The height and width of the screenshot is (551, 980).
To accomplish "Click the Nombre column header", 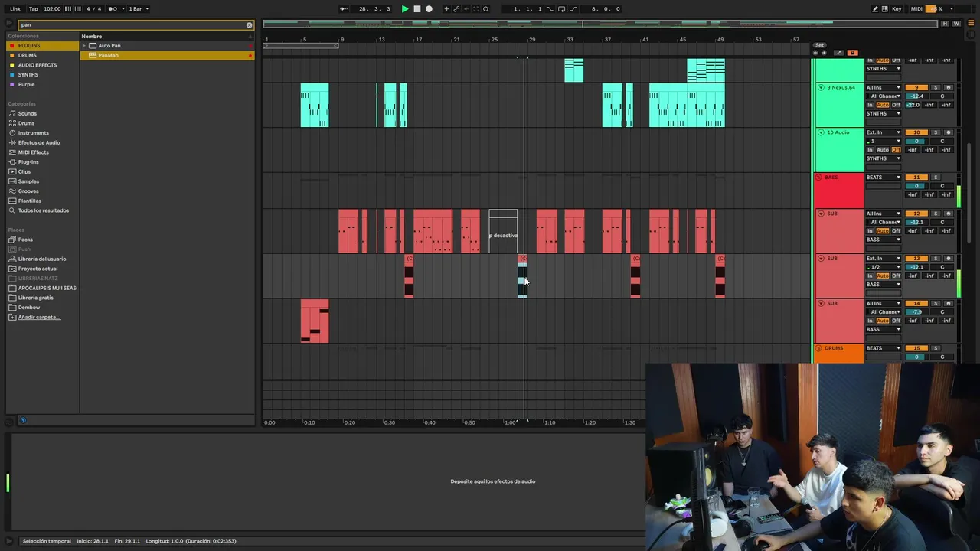I will click(92, 36).
